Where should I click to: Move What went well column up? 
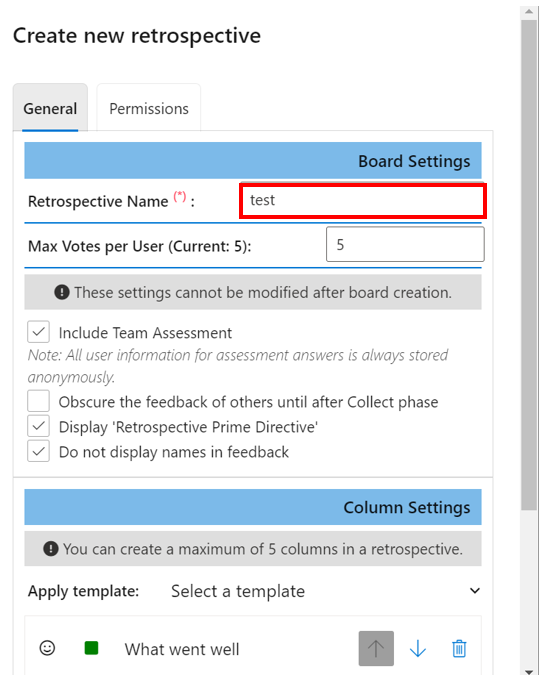pyautogui.click(x=376, y=648)
